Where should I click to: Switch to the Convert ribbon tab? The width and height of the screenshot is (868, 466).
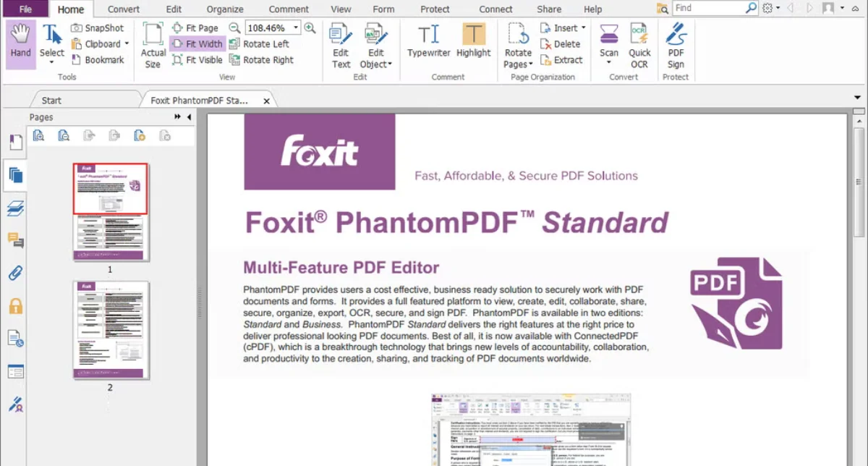(123, 9)
